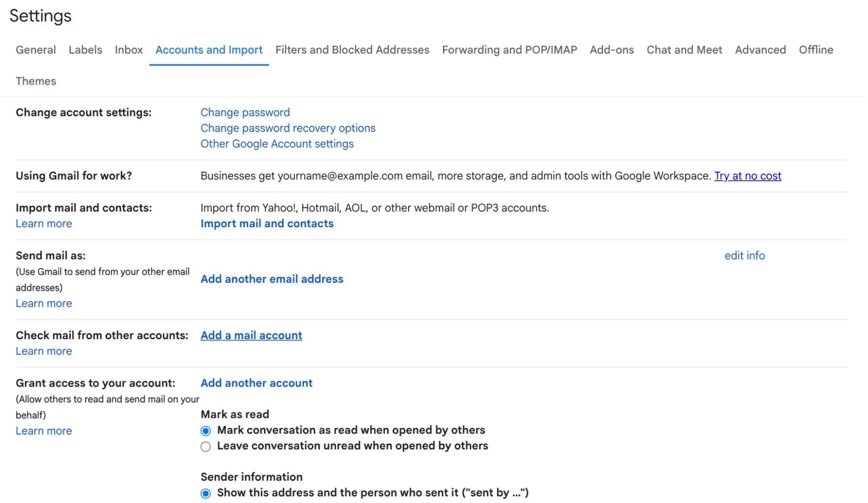Image resolution: width=868 pixels, height=503 pixels.
Task: Open the Advanced settings tab
Action: (760, 50)
